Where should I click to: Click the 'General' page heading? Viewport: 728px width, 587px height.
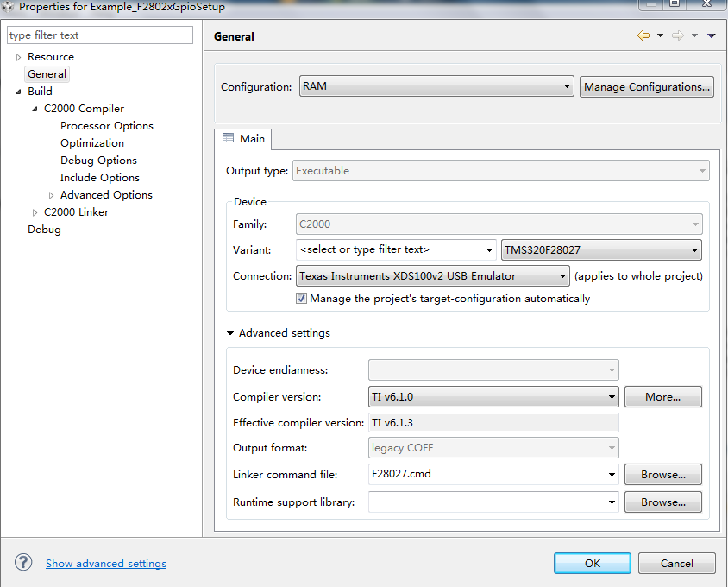(x=234, y=37)
